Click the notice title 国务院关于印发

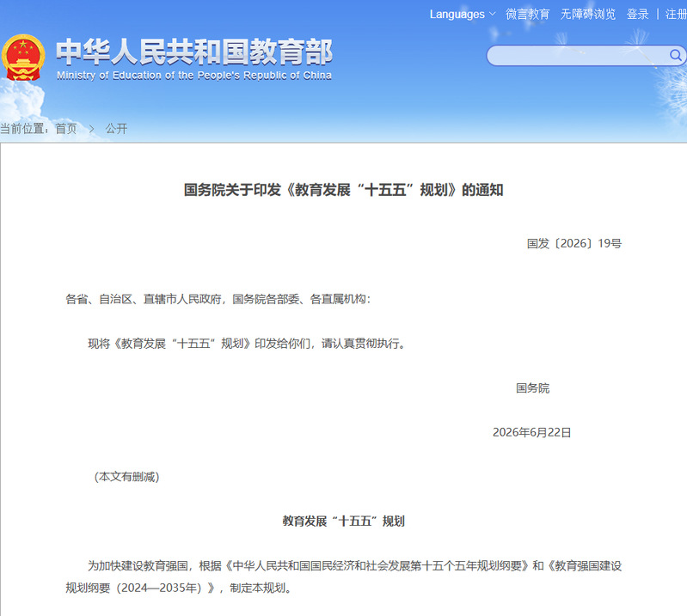click(x=344, y=190)
